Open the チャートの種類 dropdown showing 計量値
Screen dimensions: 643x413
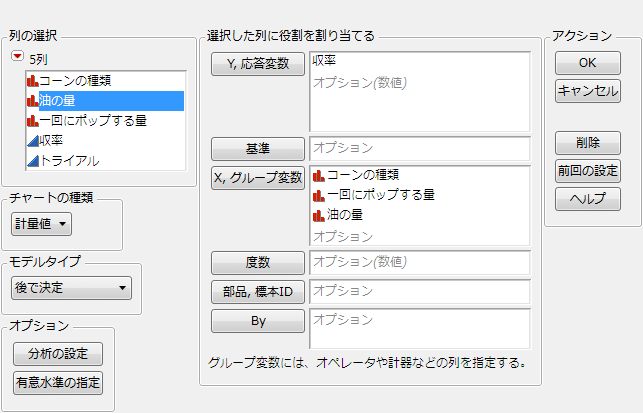point(41,224)
